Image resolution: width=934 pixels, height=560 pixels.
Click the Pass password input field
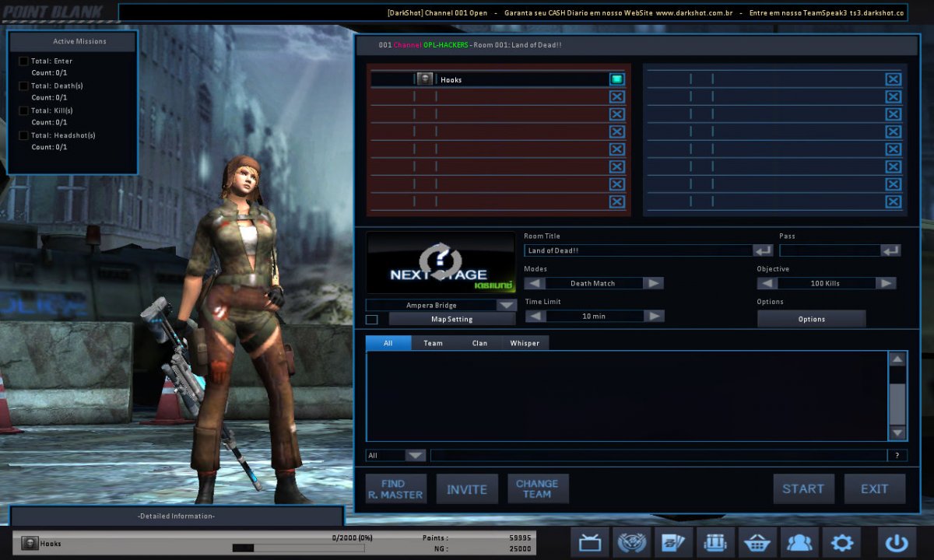(830, 250)
